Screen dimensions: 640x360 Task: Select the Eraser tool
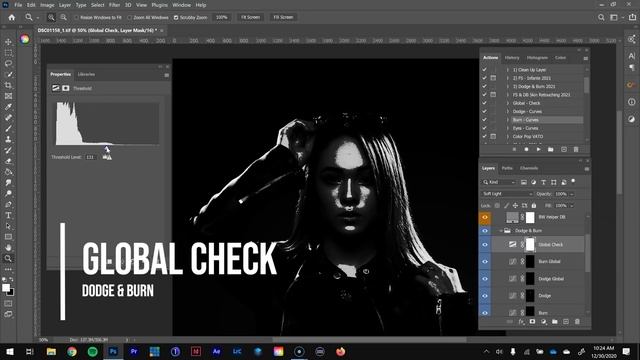[x=8, y=161]
